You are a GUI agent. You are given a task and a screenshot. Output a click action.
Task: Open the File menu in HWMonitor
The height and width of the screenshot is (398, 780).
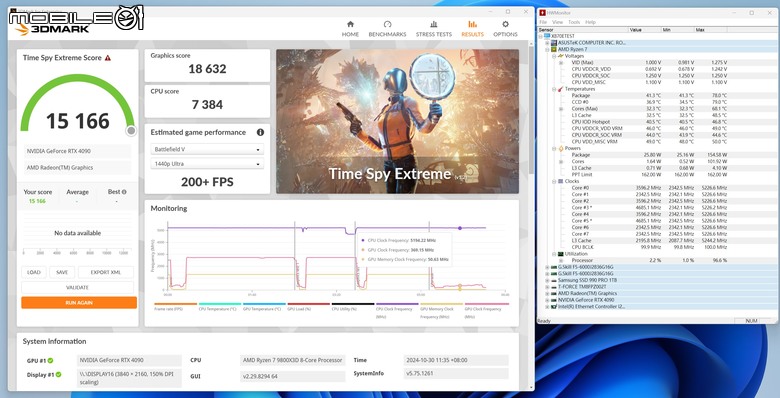coord(543,22)
